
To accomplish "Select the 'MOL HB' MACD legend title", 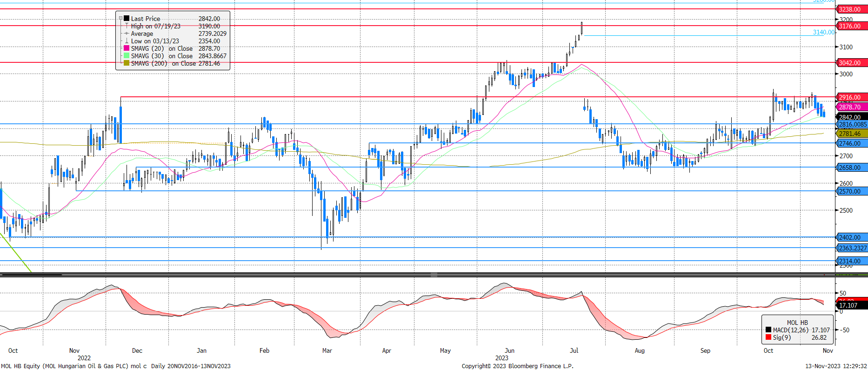I will tap(797, 323).
